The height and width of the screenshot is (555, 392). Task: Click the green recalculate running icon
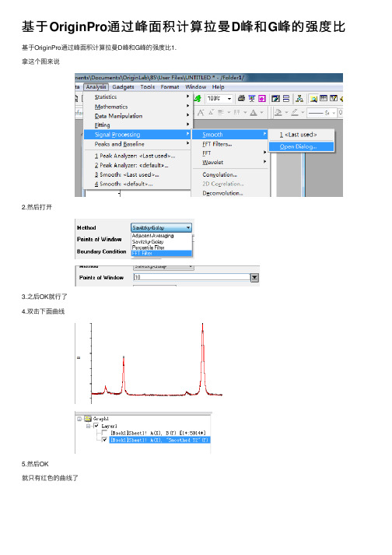point(198,98)
